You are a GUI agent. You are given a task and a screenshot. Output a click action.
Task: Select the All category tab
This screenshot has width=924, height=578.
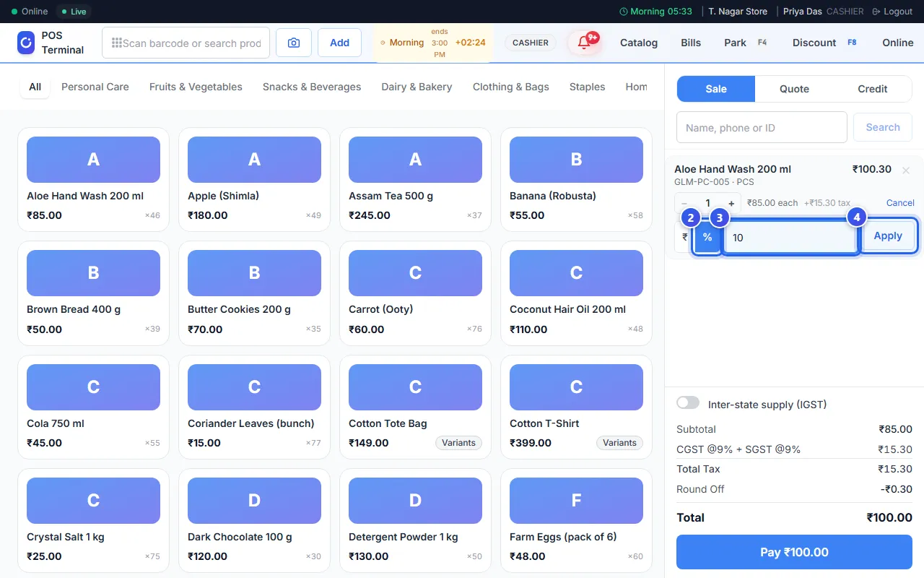[35, 87]
